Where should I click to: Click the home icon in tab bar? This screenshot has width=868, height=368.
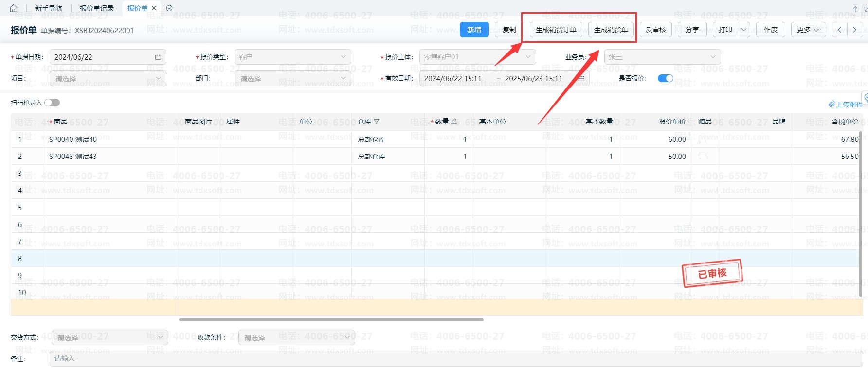point(14,8)
